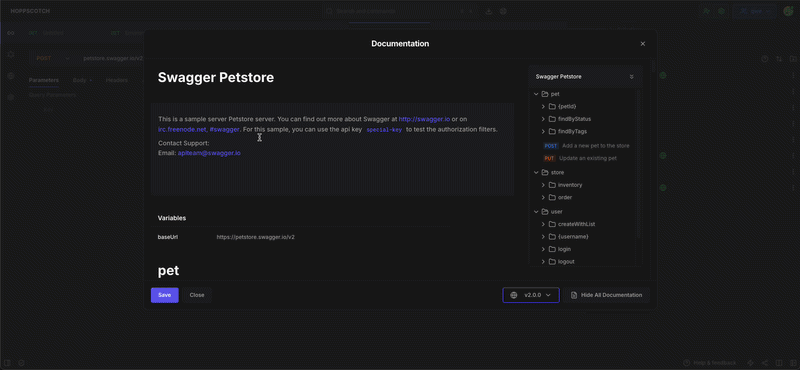Click the install download icon in top bar
The width and height of the screenshot is (800, 370).
(x=489, y=11)
